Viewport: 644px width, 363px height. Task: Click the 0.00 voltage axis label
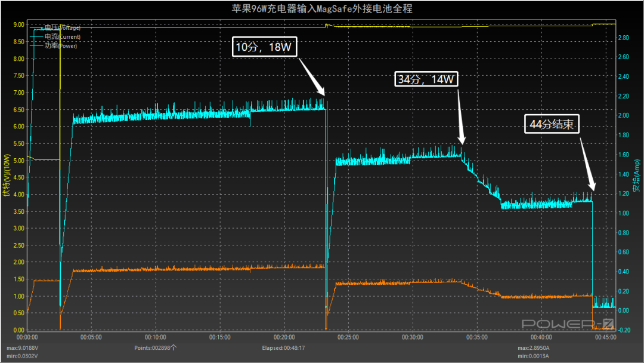pyautogui.click(x=19, y=330)
